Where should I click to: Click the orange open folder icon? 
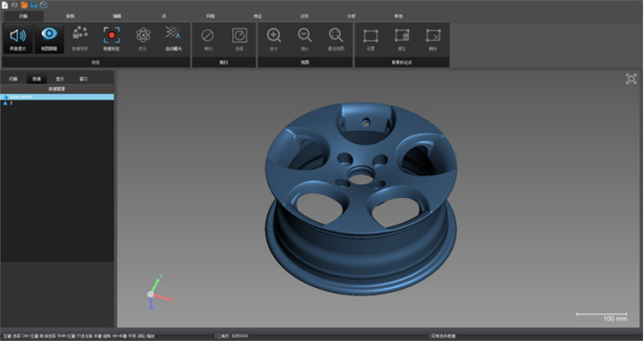click(24, 5)
